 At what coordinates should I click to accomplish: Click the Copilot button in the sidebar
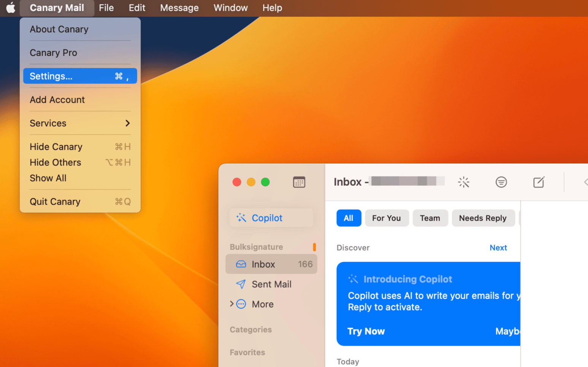(x=271, y=218)
